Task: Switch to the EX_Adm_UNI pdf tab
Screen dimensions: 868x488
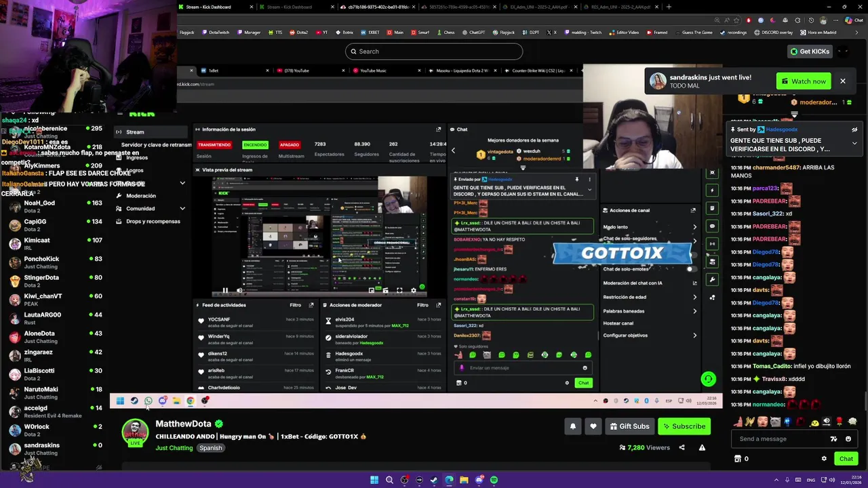Action: point(540,7)
